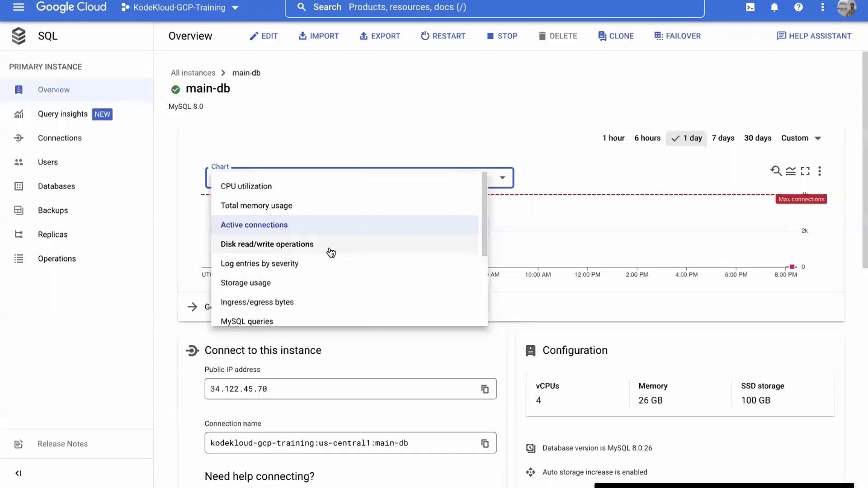Choose Active connections chart option
Image resolution: width=868 pixels, height=488 pixels.
click(345, 225)
